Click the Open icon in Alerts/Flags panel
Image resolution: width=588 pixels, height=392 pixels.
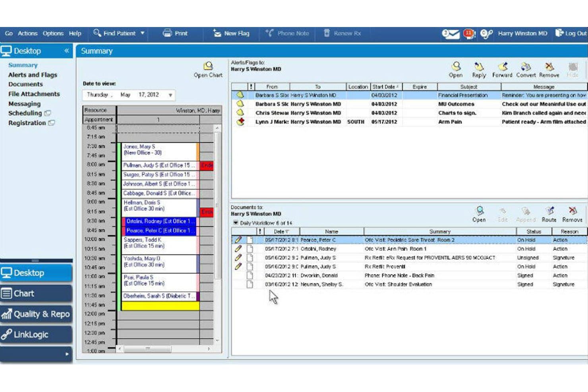point(455,70)
